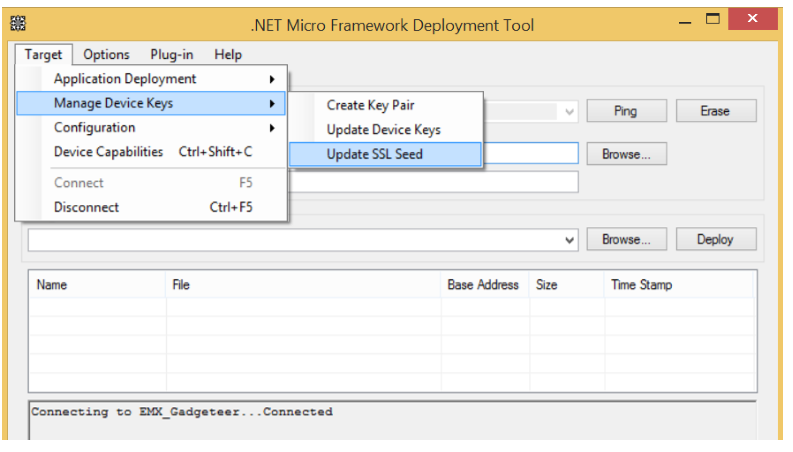Click the Erase button
793x452 pixels.
(716, 111)
